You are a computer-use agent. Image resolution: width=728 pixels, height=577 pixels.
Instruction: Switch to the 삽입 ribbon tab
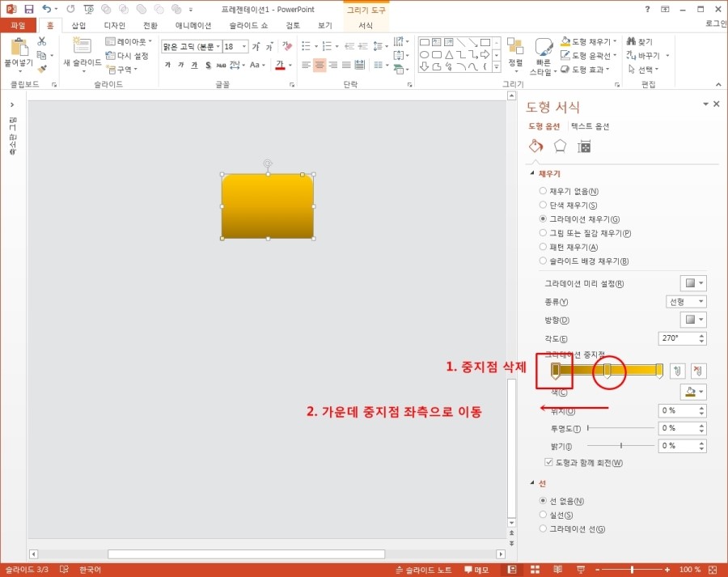(x=79, y=25)
